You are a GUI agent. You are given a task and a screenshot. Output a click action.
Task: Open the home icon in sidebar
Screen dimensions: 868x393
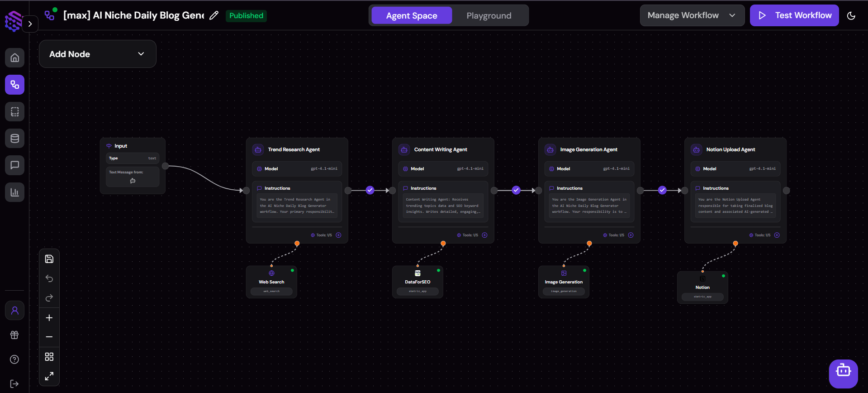[x=15, y=58]
